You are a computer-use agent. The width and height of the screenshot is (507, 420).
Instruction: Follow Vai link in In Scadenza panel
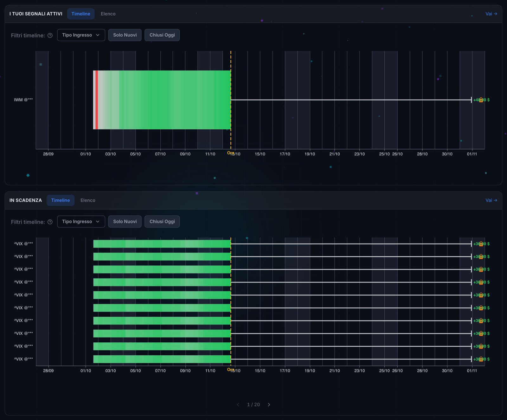pyautogui.click(x=491, y=200)
